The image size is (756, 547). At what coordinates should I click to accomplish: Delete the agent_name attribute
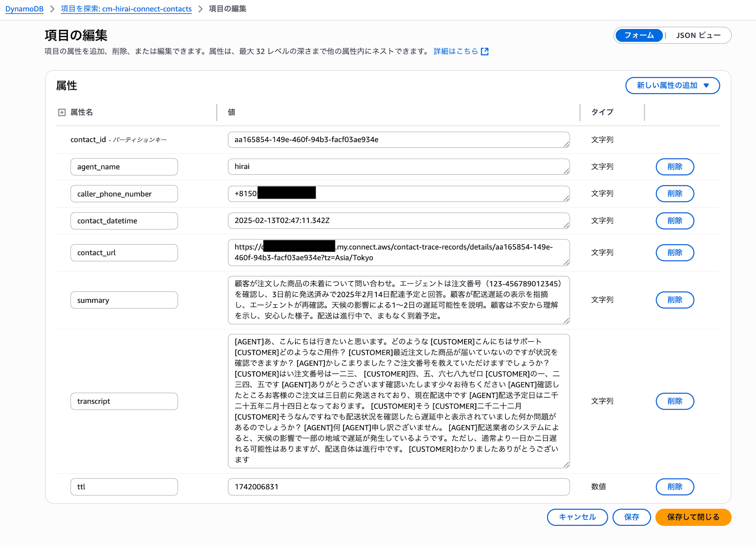pyautogui.click(x=675, y=167)
